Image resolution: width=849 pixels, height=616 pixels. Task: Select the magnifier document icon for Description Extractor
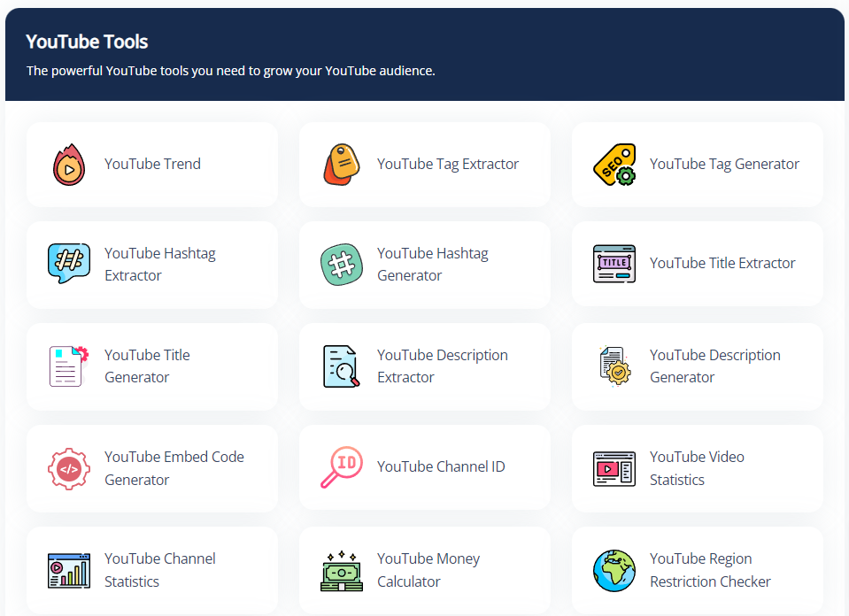(x=341, y=365)
